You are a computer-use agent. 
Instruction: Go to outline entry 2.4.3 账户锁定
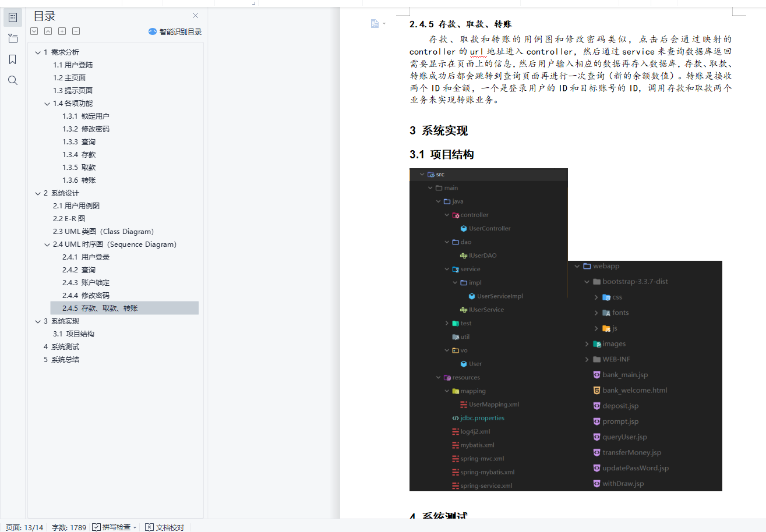coord(86,282)
